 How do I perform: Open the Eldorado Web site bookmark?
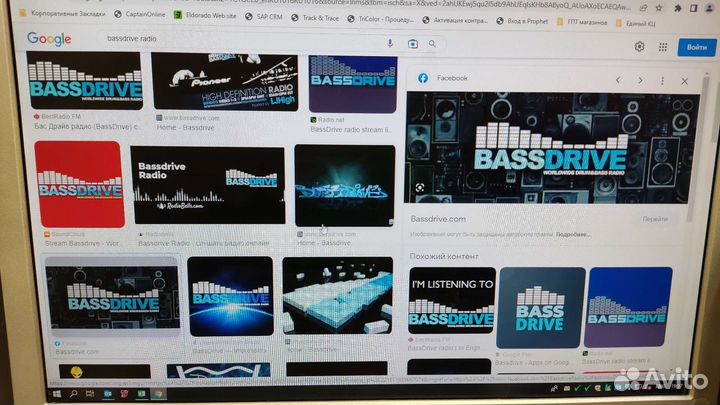205,16
